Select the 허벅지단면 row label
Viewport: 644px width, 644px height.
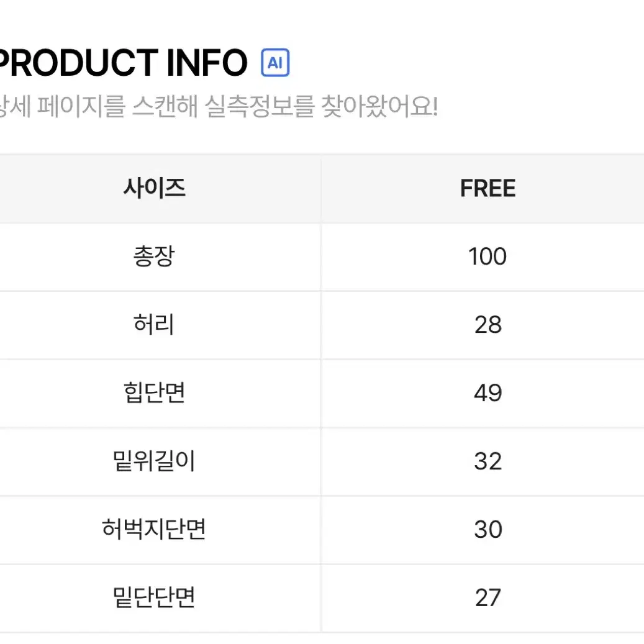[154, 529]
